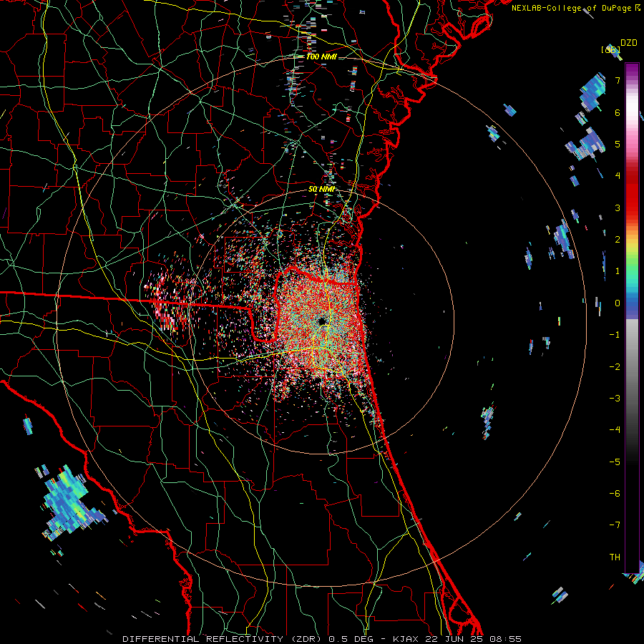644x644 pixels.
Task: Click the "-2" value on color scale
Action: pos(615,367)
